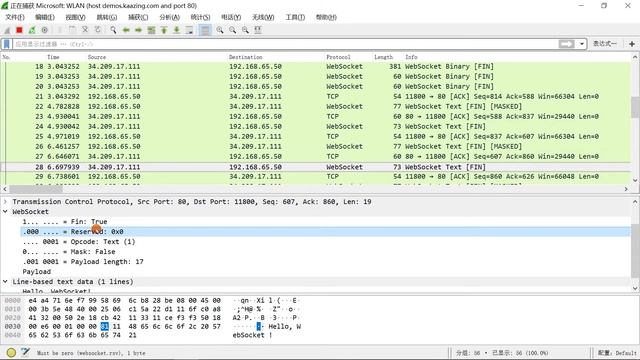Click the stop capture red square icon
Image resolution: width=640 pixels, height=360 pixels.
(x=19, y=30)
